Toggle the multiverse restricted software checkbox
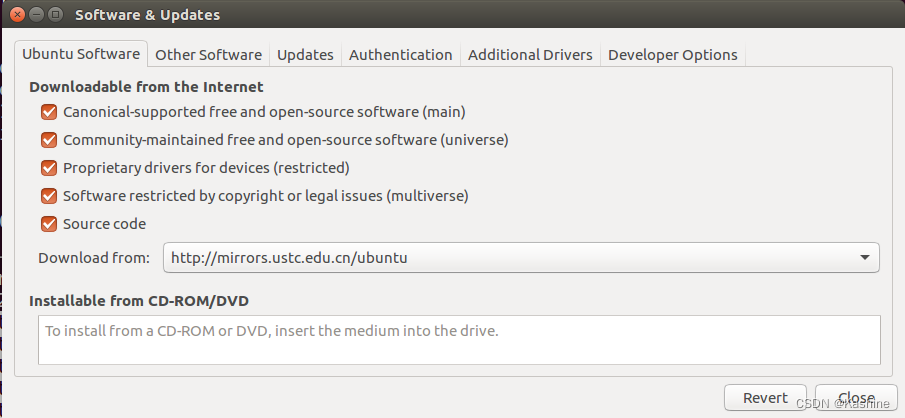Image resolution: width=905 pixels, height=418 pixels. point(48,196)
